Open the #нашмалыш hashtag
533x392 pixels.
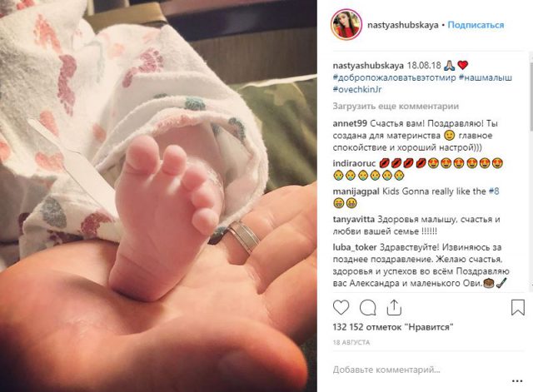tap(486, 77)
